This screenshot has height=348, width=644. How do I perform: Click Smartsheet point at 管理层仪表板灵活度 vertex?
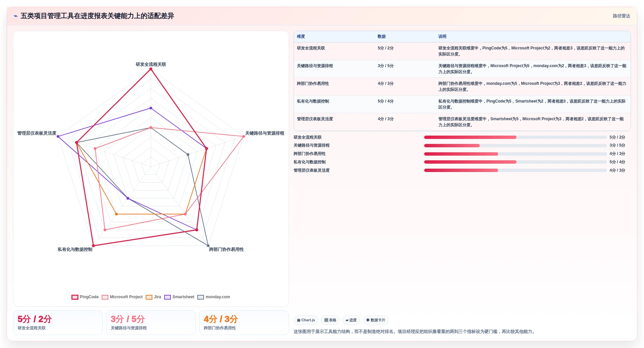[58, 137]
